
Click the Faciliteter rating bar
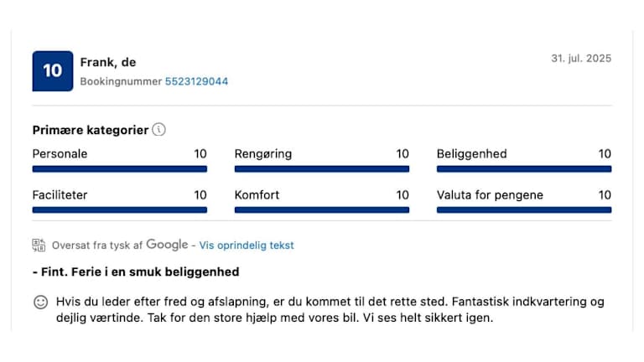(119, 209)
